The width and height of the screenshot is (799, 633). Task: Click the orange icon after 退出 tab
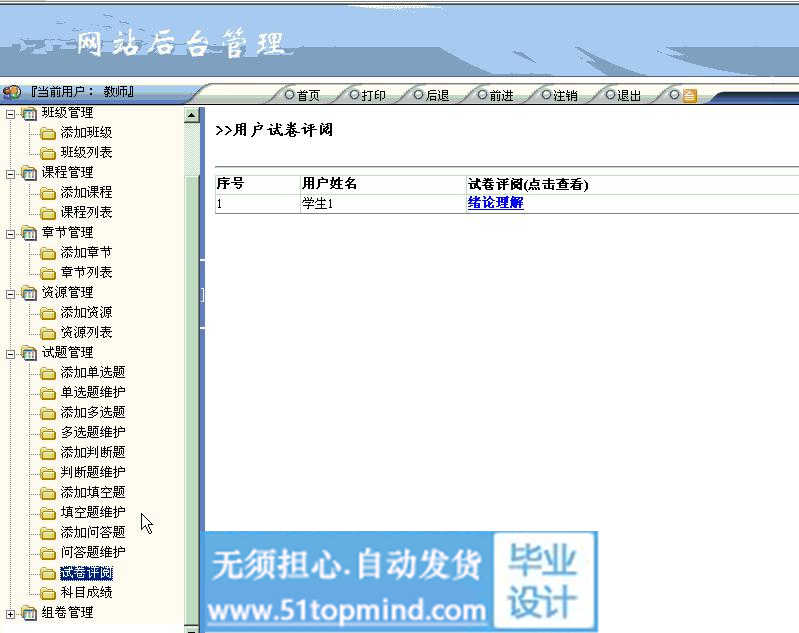pyautogui.click(x=689, y=95)
